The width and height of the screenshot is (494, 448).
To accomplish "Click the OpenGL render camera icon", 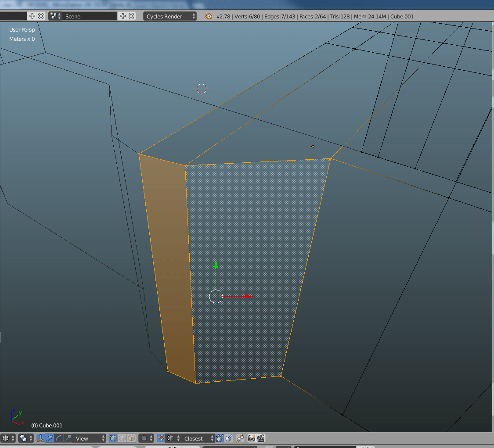I will pyautogui.click(x=252, y=438).
